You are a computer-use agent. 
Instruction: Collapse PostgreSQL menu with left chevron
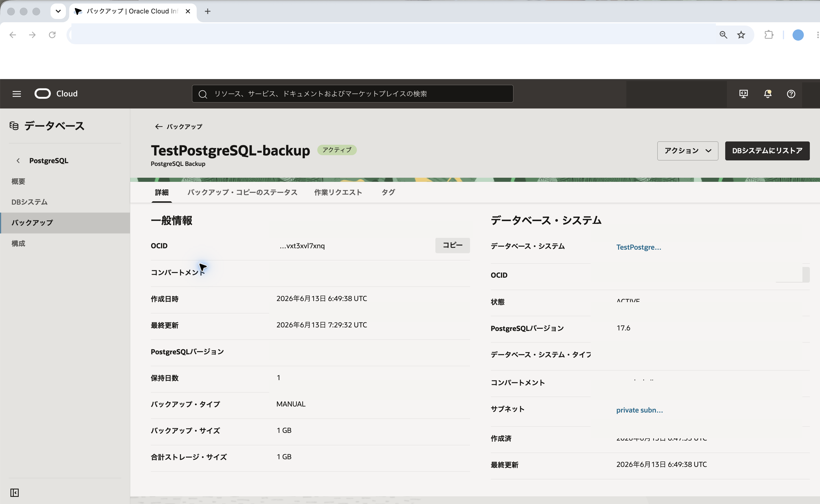click(18, 161)
